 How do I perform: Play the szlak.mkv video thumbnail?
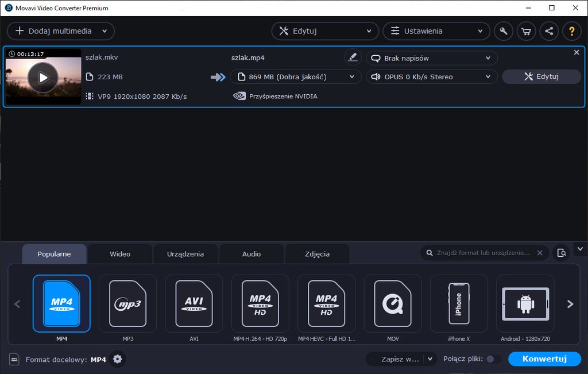(x=43, y=77)
